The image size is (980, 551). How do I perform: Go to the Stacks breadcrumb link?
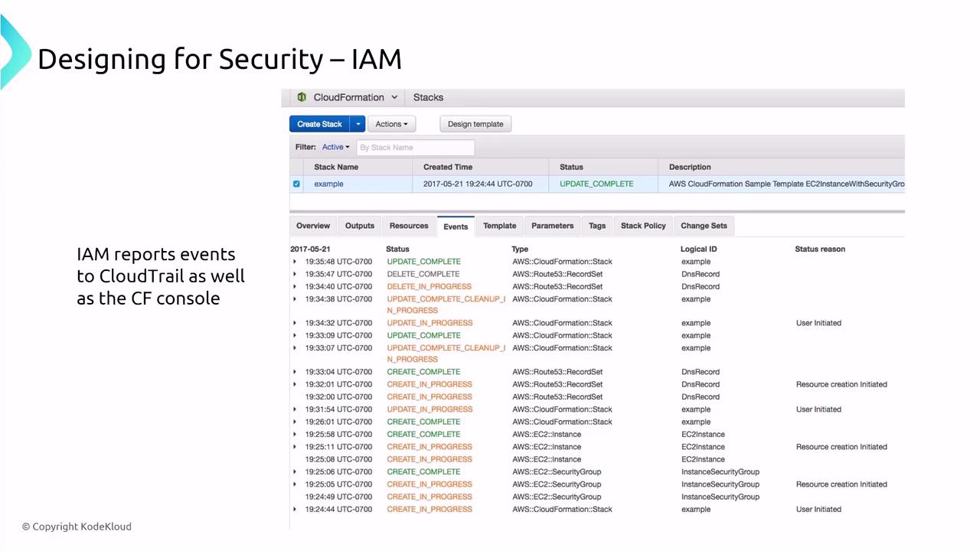[x=428, y=97]
